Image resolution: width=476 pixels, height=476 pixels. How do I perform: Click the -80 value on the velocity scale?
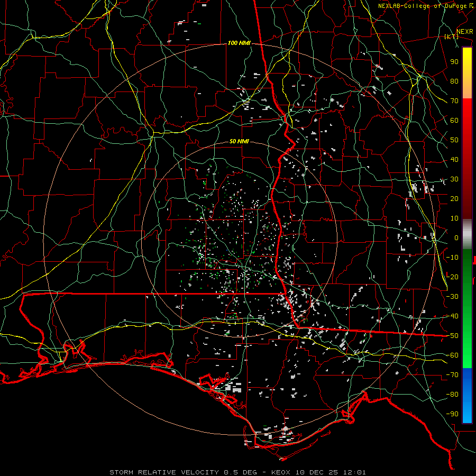(452, 395)
